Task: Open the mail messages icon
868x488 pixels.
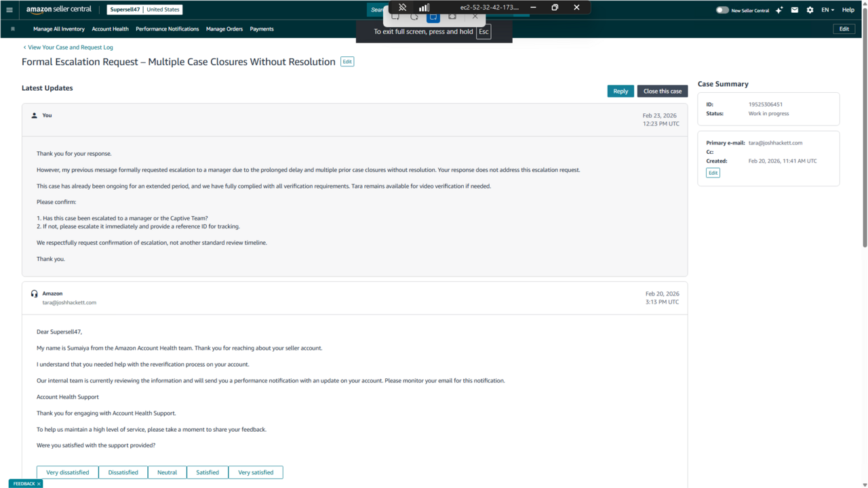Action: pos(795,10)
